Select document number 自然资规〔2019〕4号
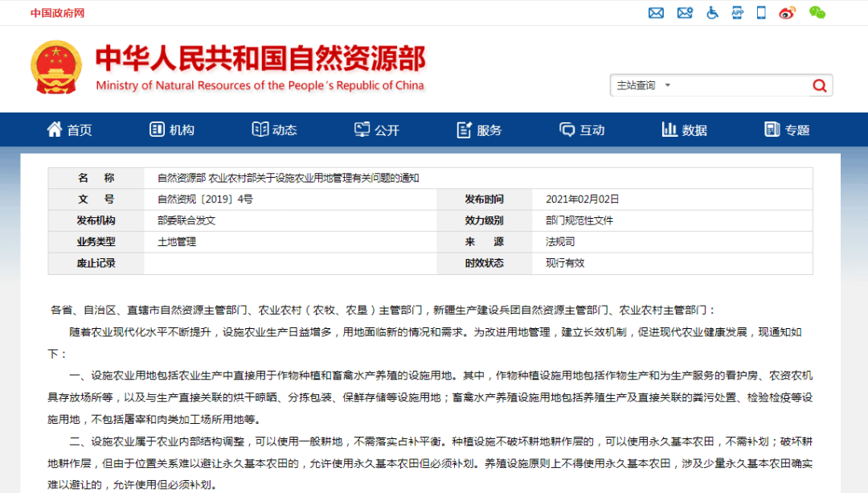 (x=205, y=199)
